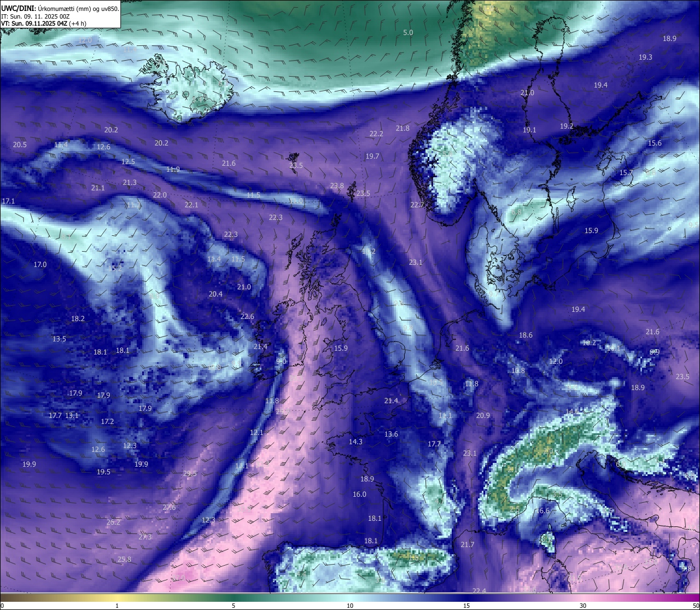Click the map value 11.9
Image resolution: width=700 pixels, height=610 pixels.
click(x=173, y=169)
